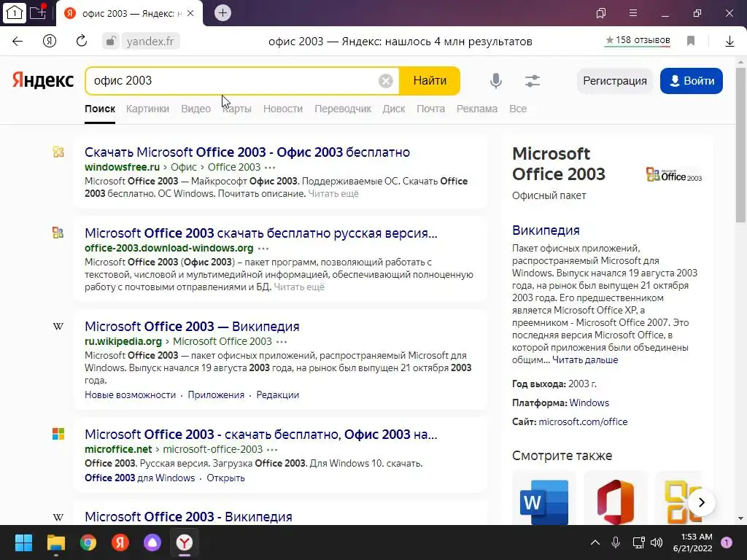Add a new tab with the plus button
Image resolution: width=747 pixels, height=560 pixels.
pos(222,13)
